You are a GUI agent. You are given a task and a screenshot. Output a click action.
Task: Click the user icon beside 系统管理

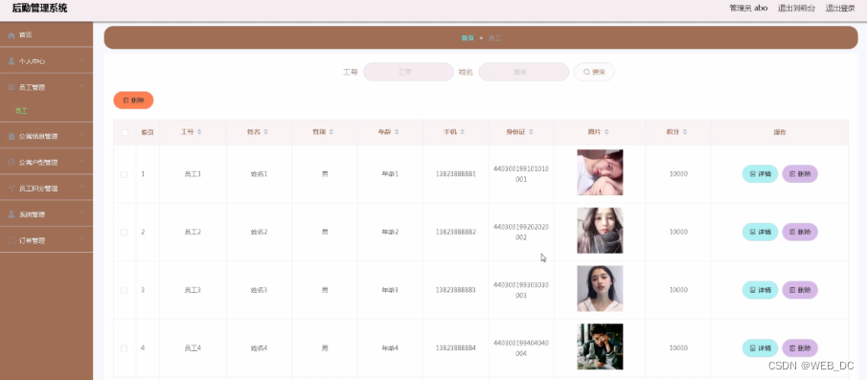tap(11, 214)
